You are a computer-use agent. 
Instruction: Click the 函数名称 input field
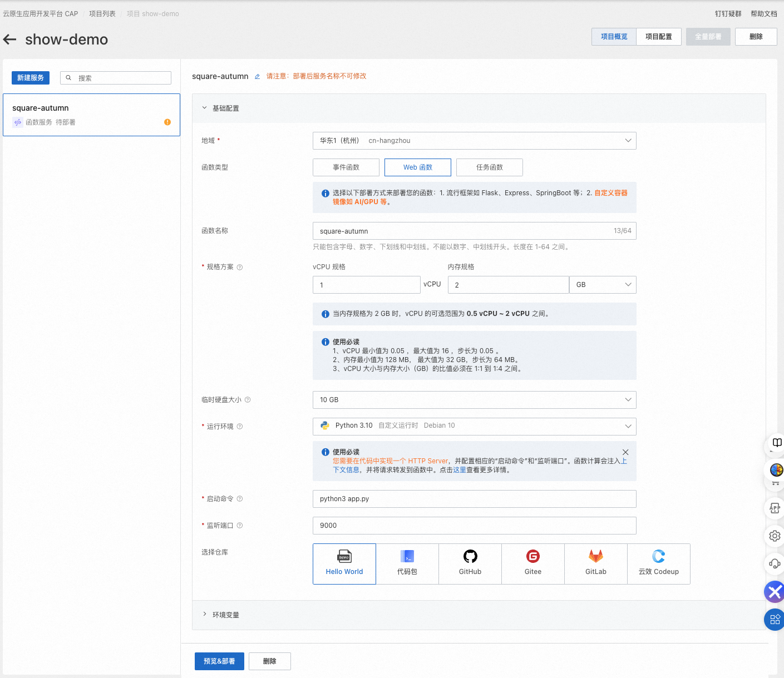click(x=475, y=231)
